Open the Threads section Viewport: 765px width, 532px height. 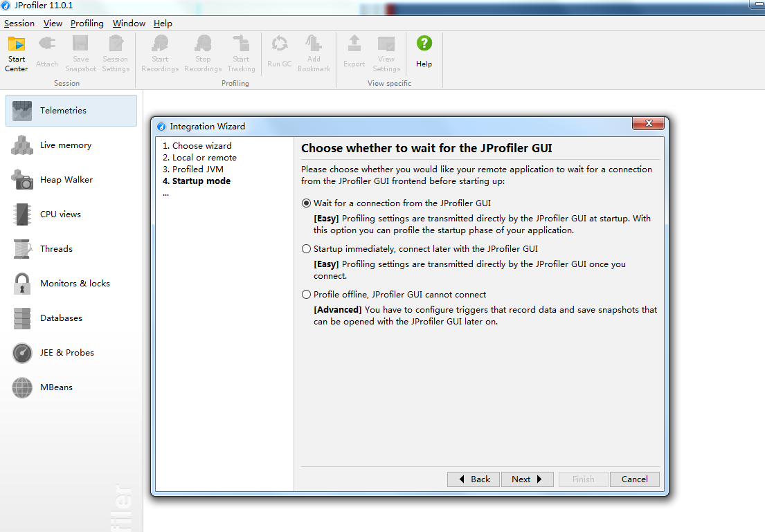coord(71,249)
